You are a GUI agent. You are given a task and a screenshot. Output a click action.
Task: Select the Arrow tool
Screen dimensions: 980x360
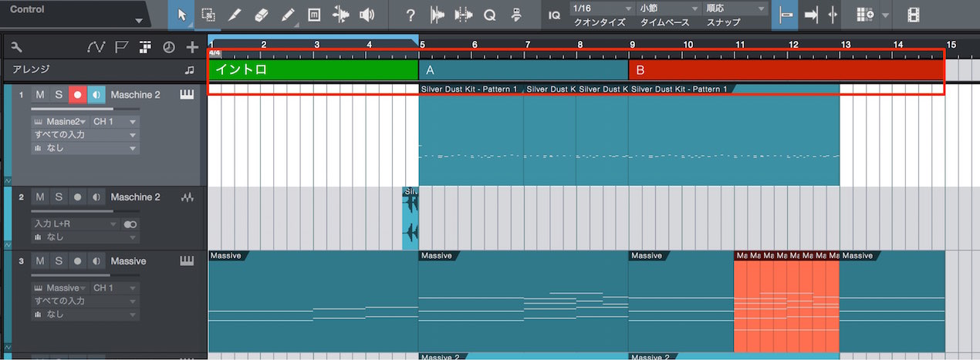pyautogui.click(x=182, y=15)
